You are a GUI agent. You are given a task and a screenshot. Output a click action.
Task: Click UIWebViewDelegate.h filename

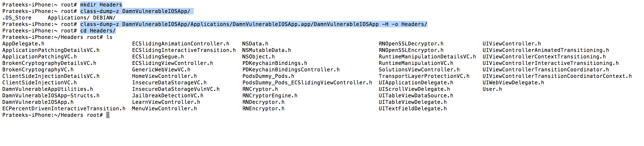[x=513, y=83]
